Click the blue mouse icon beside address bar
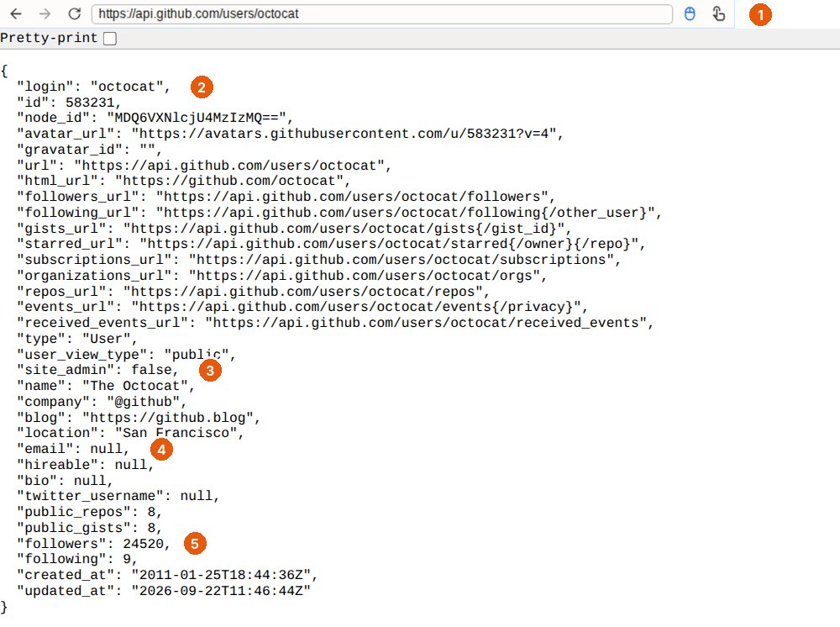 coord(690,14)
